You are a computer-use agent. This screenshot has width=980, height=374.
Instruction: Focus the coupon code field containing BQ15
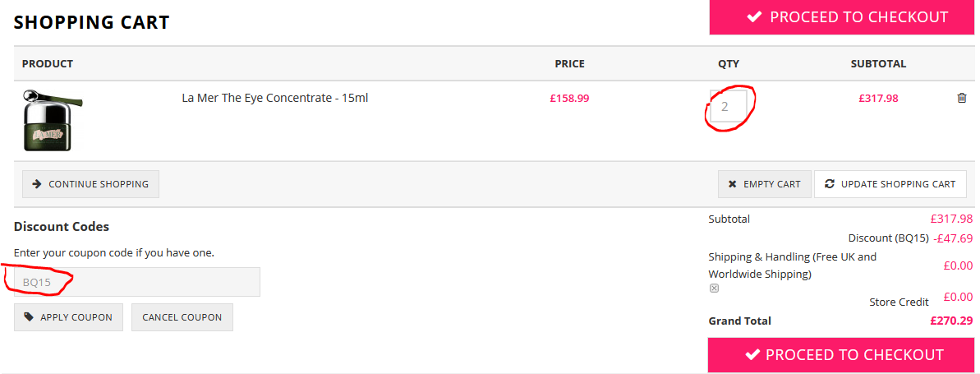pos(137,282)
